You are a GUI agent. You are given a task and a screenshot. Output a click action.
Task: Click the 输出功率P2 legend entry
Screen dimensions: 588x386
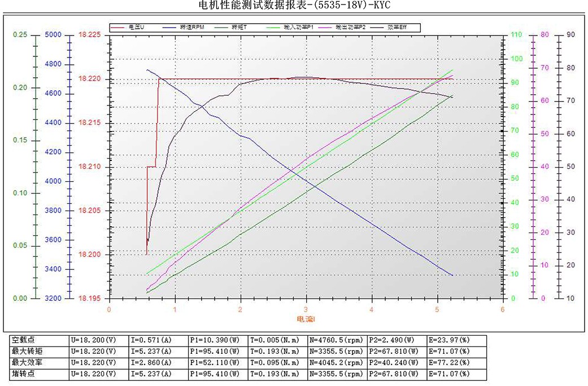[x=350, y=27]
